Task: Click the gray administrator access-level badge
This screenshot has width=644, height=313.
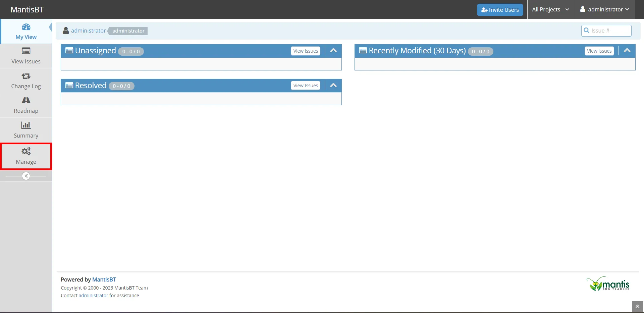Action: tap(128, 31)
